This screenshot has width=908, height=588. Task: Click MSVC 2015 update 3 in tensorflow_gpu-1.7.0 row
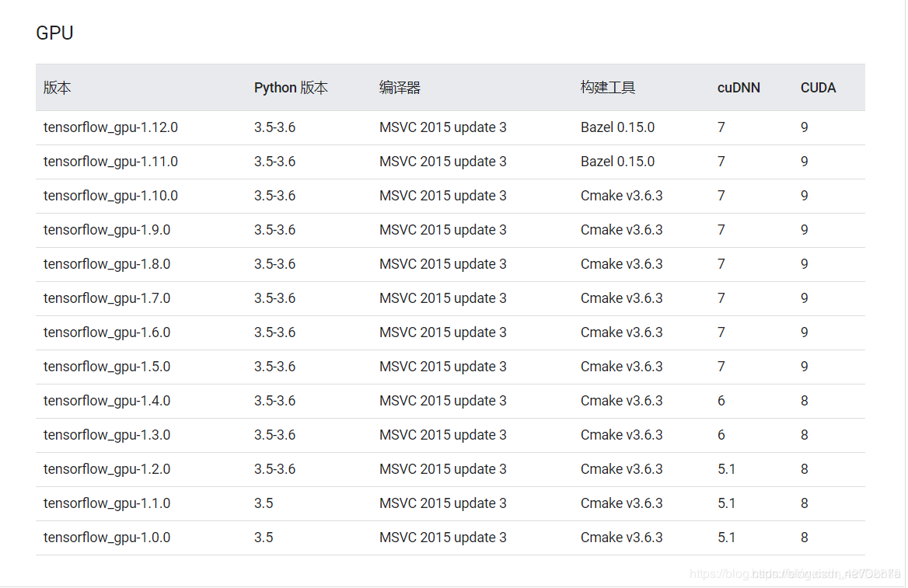[443, 298]
